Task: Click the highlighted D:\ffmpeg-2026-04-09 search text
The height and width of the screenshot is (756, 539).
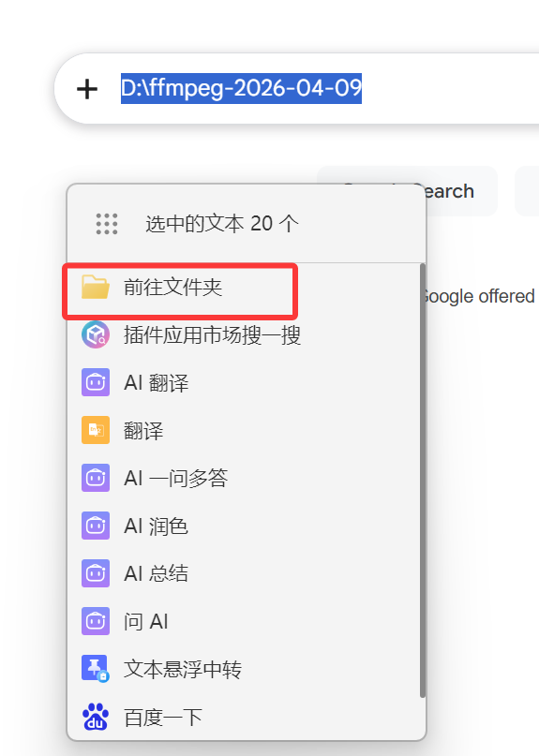Action: [241, 88]
